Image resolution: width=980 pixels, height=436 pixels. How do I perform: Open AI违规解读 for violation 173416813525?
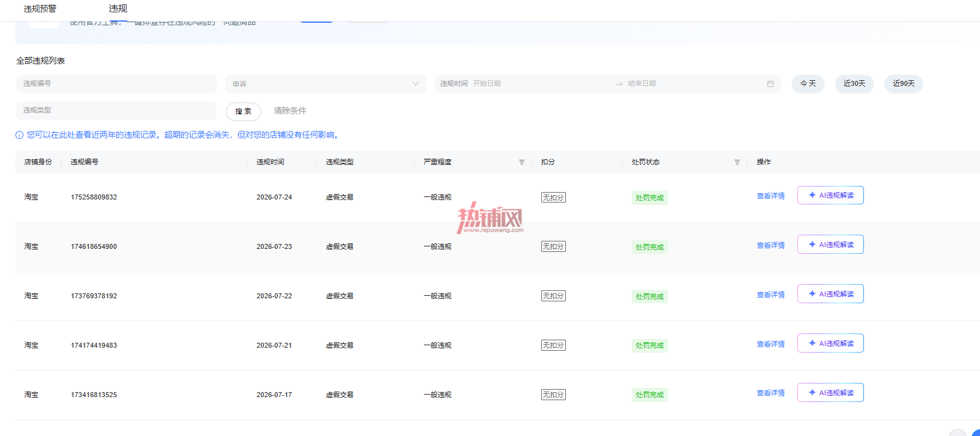831,393
